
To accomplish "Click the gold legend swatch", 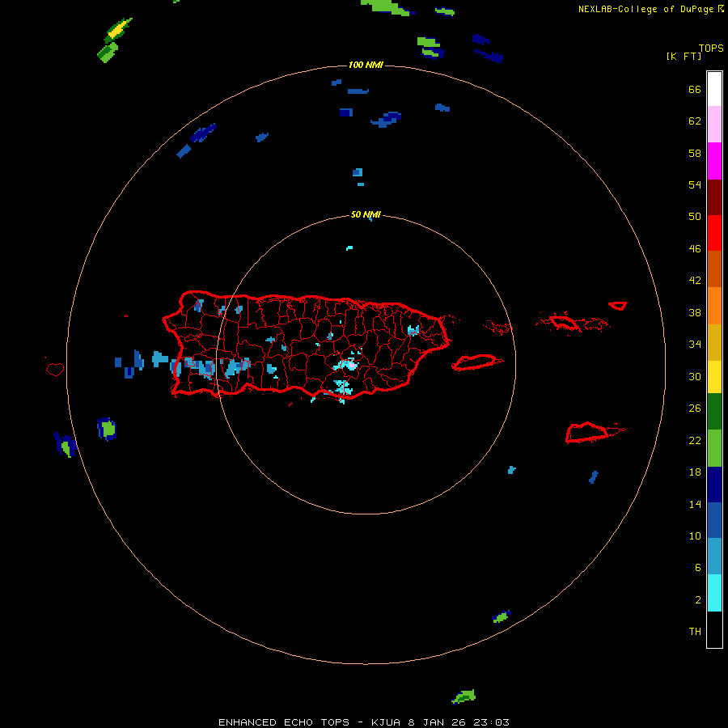I will [x=714, y=342].
